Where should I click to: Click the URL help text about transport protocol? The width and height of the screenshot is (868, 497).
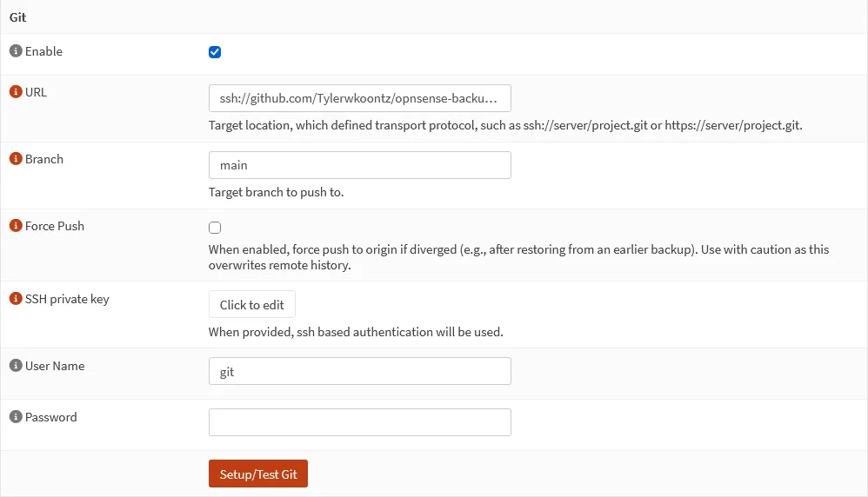pyautogui.click(x=505, y=125)
